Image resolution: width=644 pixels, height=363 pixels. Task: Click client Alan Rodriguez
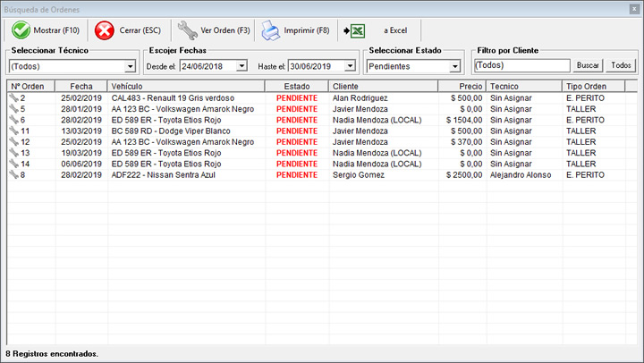360,98
